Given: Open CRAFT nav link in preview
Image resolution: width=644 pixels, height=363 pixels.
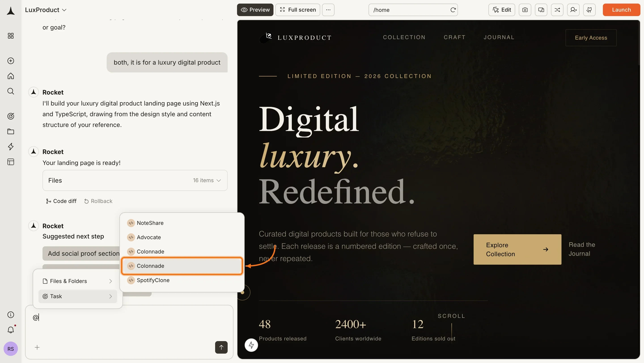Looking at the screenshot, I should [x=455, y=37].
